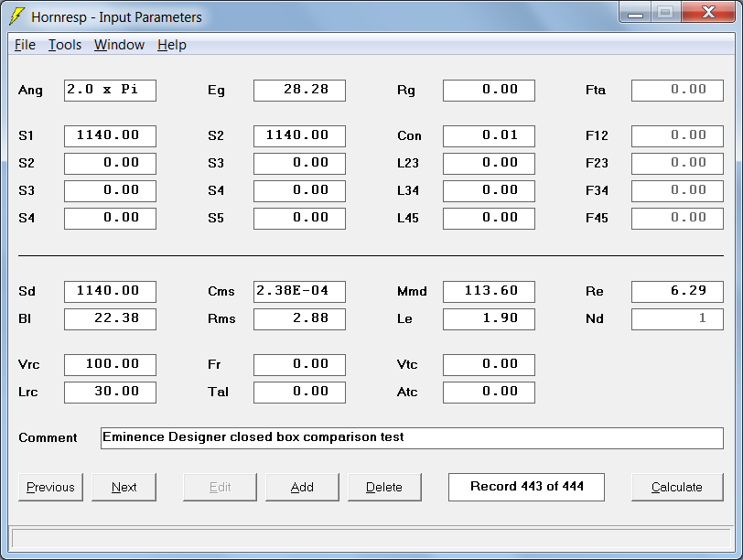743x560 pixels.
Task: Select the F12 input field
Action: click(x=677, y=136)
